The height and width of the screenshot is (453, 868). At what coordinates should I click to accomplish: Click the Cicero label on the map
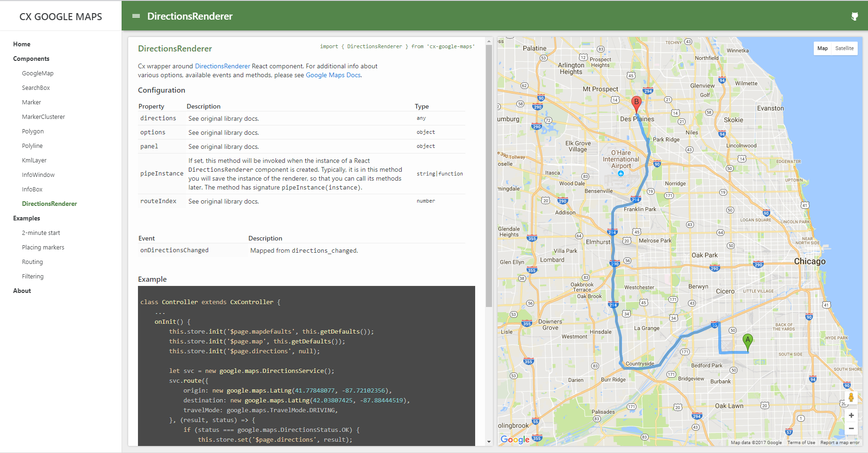(x=725, y=291)
